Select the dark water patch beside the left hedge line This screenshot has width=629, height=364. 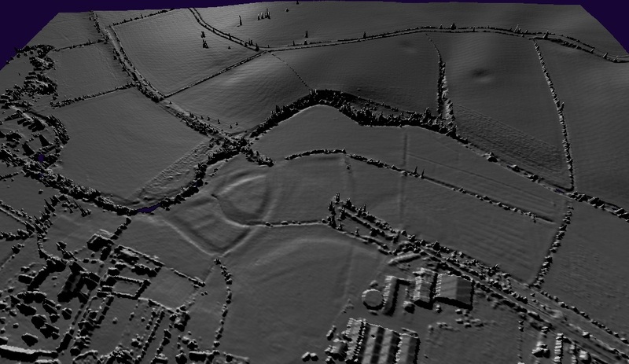pos(148,210)
